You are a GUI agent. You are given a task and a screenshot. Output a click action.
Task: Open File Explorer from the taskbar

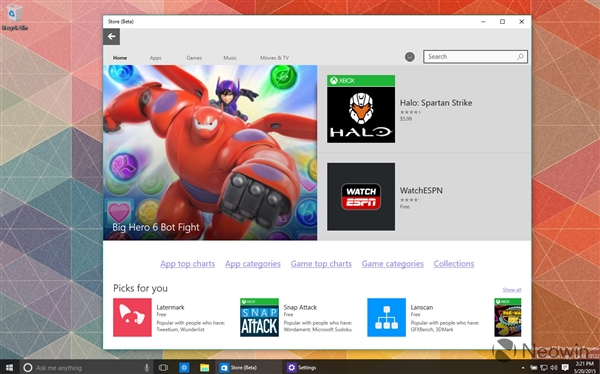point(205,367)
